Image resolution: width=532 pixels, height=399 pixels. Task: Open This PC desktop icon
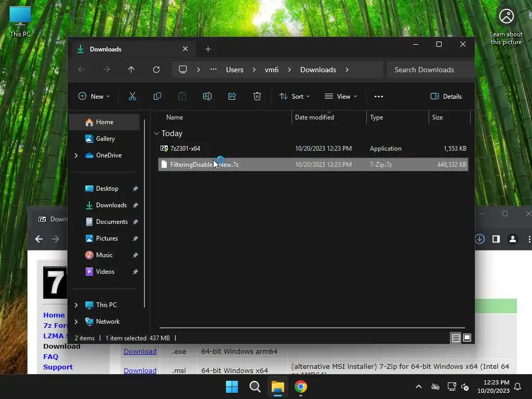[x=20, y=21]
